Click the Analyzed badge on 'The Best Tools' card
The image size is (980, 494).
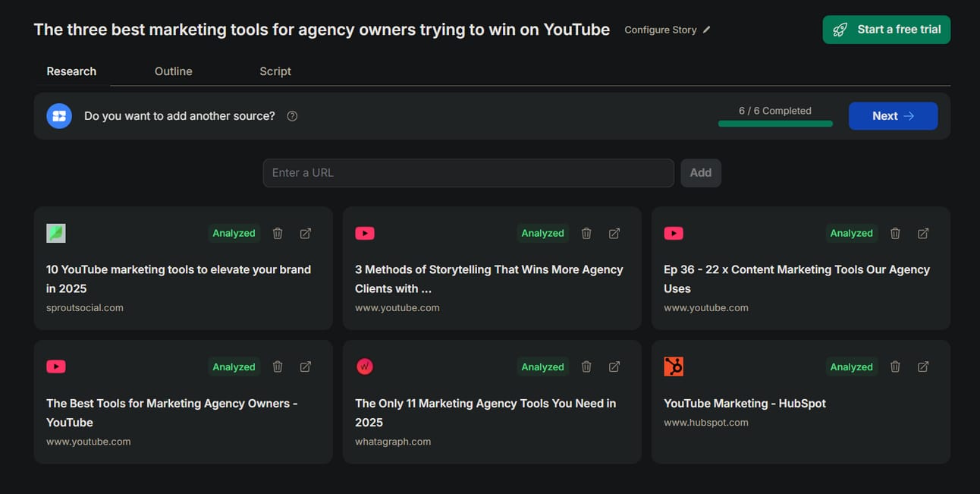[234, 367]
